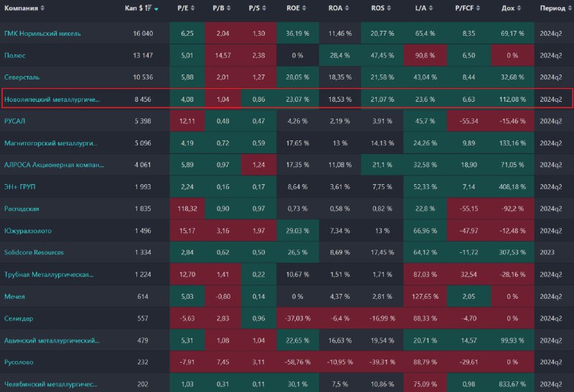Select ЭН+ ГРУП Дох cell 408,18 %

coord(512,187)
